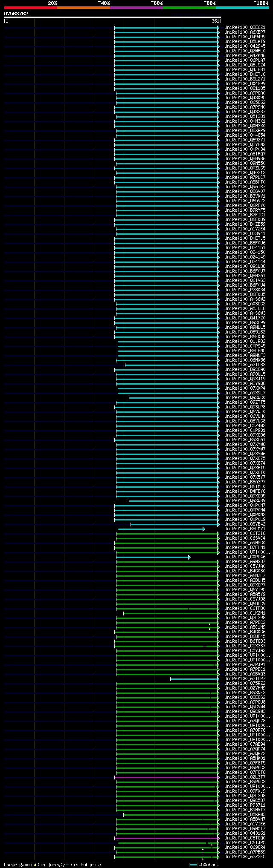
Task: Click purple alignment bar for Q2L3T7
Action: [167, 777]
